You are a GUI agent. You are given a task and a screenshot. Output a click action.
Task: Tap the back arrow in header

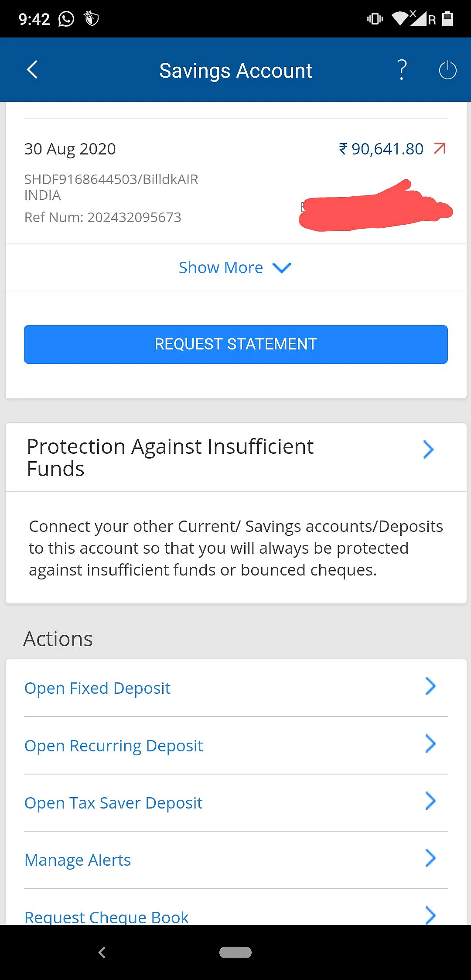pos(32,70)
